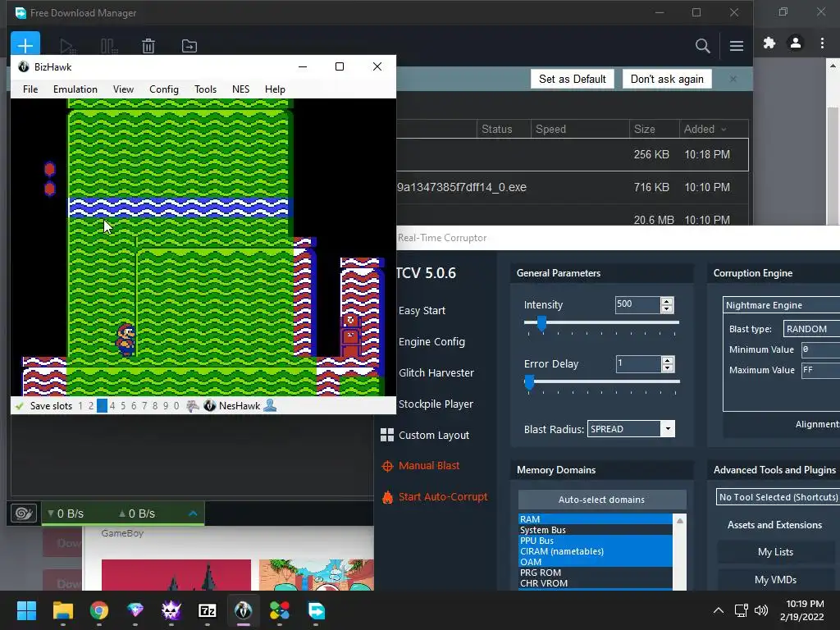Select save slot 5

[x=123, y=406]
